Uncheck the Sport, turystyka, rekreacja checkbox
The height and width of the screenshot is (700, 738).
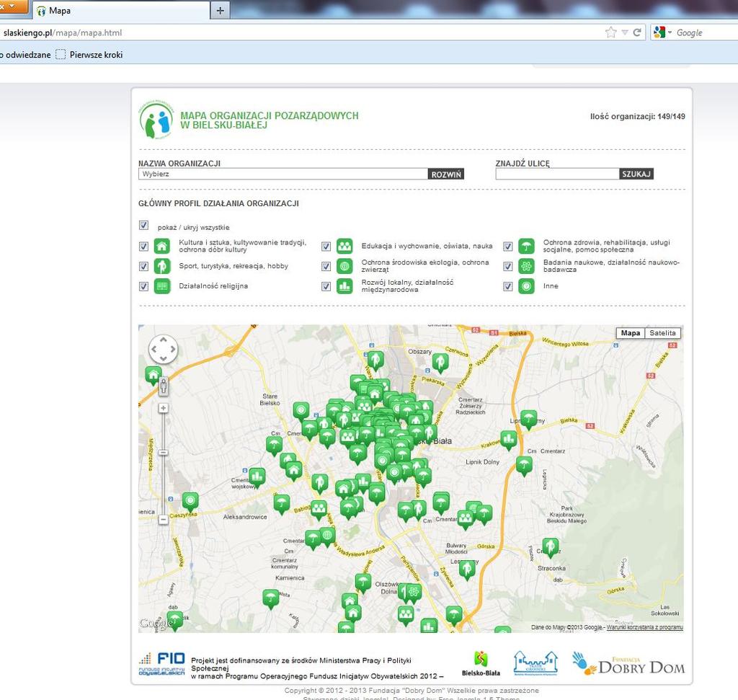coord(143,267)
